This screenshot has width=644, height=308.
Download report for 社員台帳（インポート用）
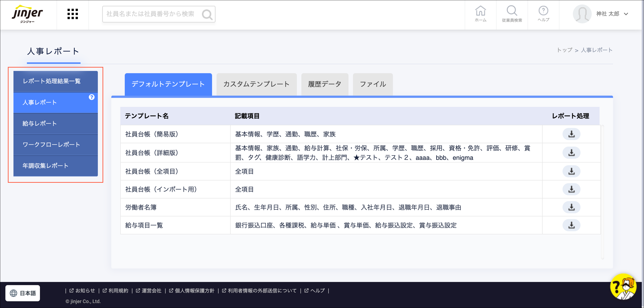coord(571,189)
